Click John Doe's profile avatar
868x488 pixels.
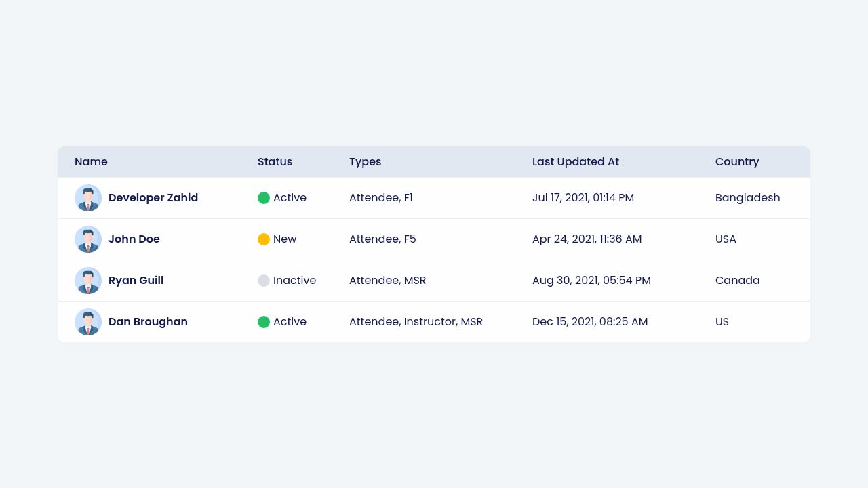pyautogui.click(x=88, y=239)
